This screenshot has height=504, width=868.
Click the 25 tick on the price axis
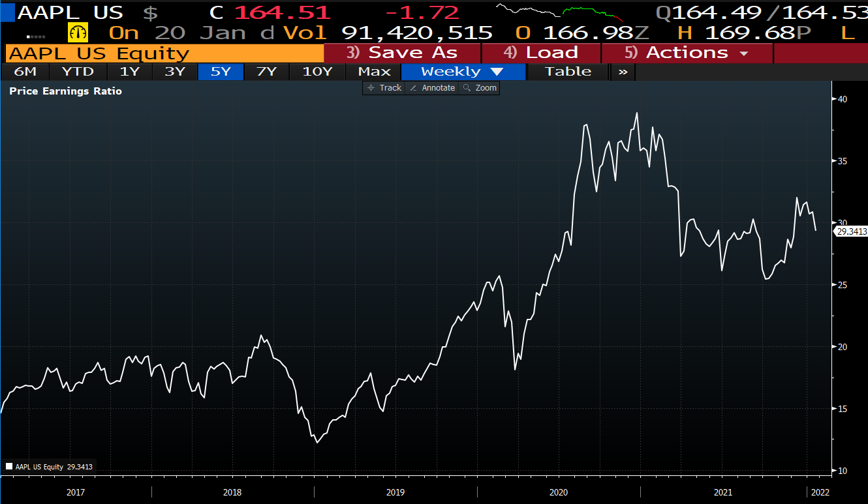tap(843, 285)
